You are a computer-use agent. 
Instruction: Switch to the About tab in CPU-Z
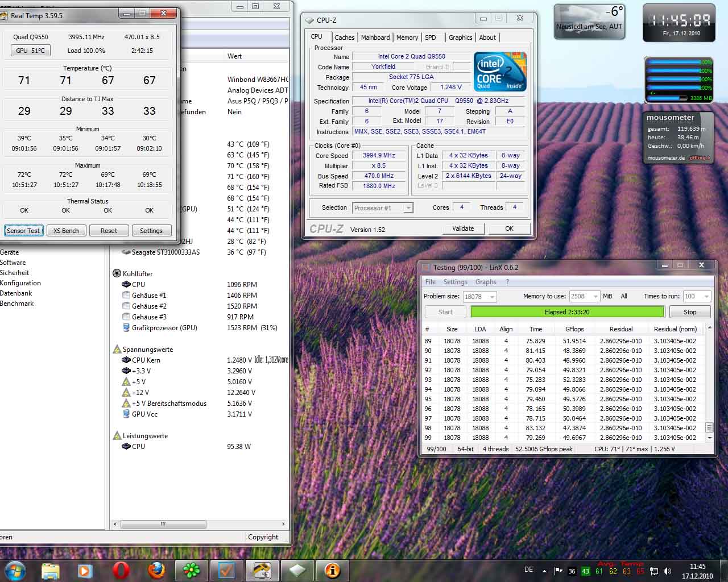pos(487,38)
